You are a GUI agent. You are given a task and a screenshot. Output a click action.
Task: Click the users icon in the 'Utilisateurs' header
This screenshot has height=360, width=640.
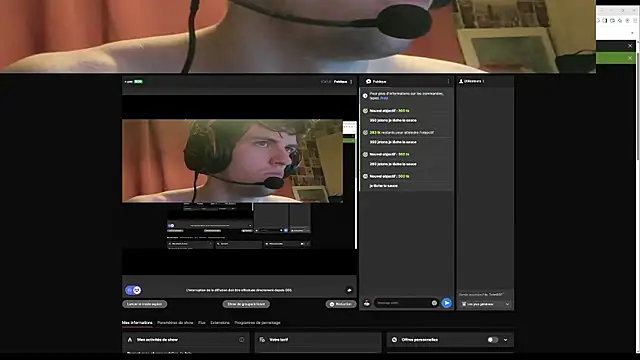(x=461, y=81)
